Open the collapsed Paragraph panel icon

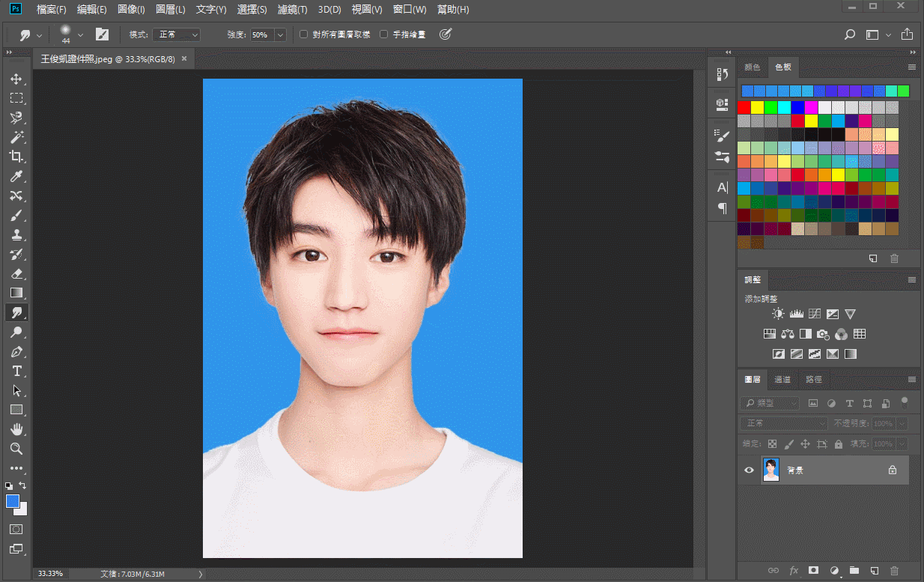pos(722,208)
